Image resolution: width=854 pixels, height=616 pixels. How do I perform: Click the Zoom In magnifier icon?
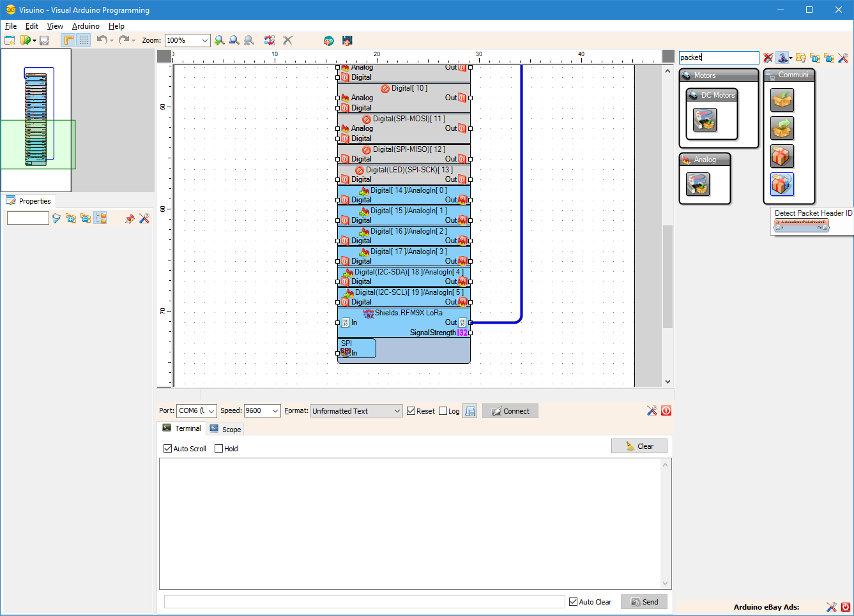coord(220,40)
